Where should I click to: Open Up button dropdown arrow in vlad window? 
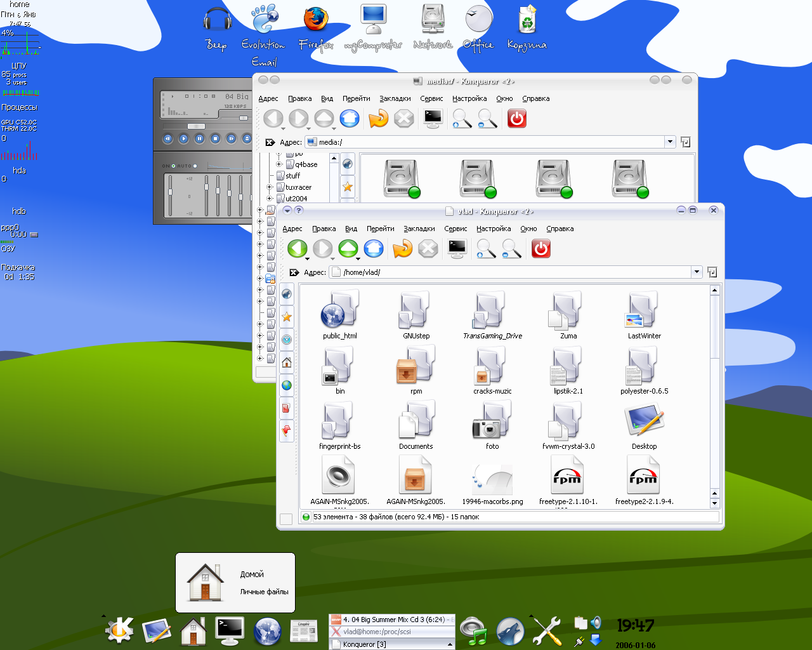point(358,258)
